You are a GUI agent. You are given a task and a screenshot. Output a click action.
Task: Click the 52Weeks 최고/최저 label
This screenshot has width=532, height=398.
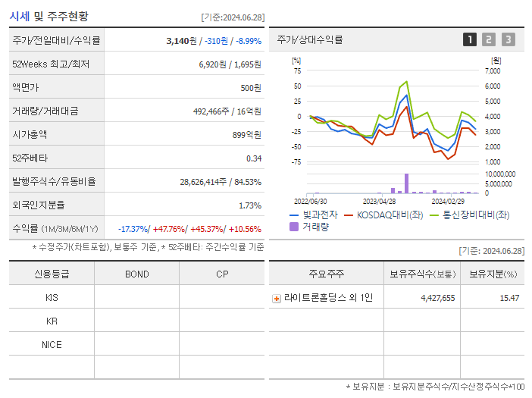[51, 64]
